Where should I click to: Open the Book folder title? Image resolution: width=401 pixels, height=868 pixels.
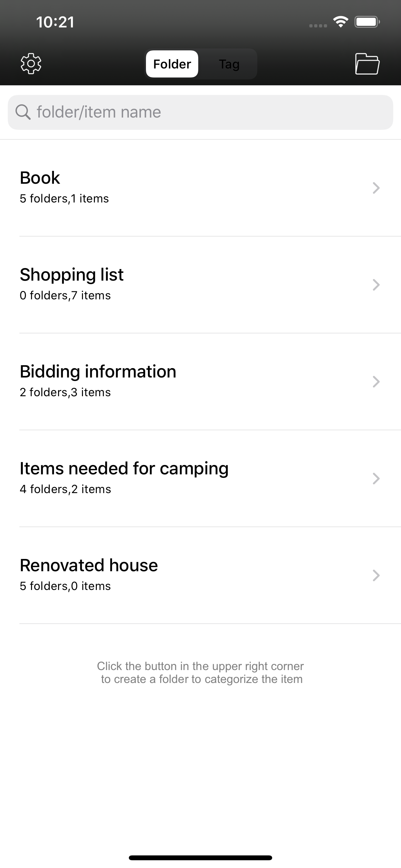coord(40,178)
